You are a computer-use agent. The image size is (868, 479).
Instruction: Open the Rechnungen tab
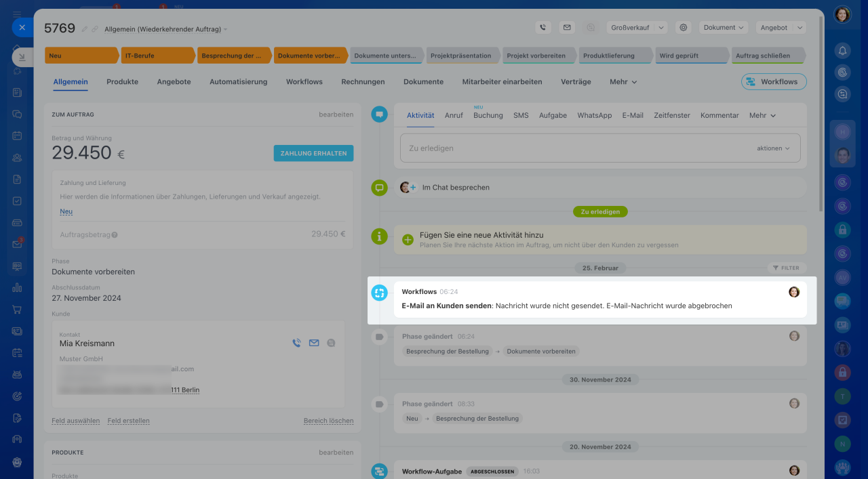click(363, 82)
